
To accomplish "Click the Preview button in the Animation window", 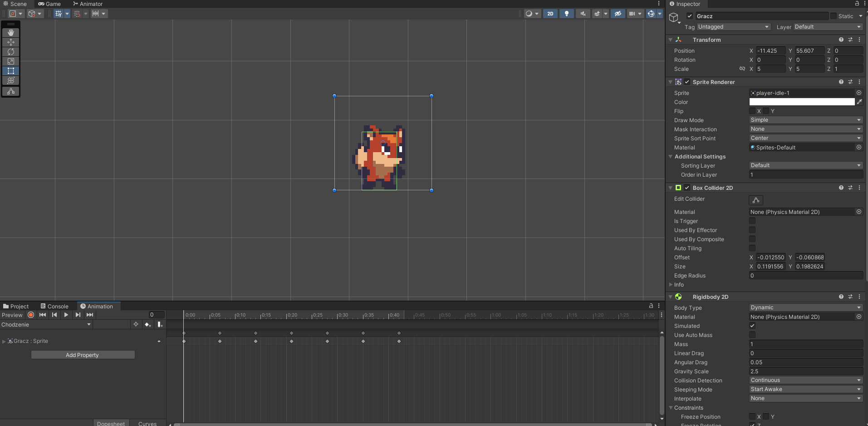I will (x=12, y=315).
